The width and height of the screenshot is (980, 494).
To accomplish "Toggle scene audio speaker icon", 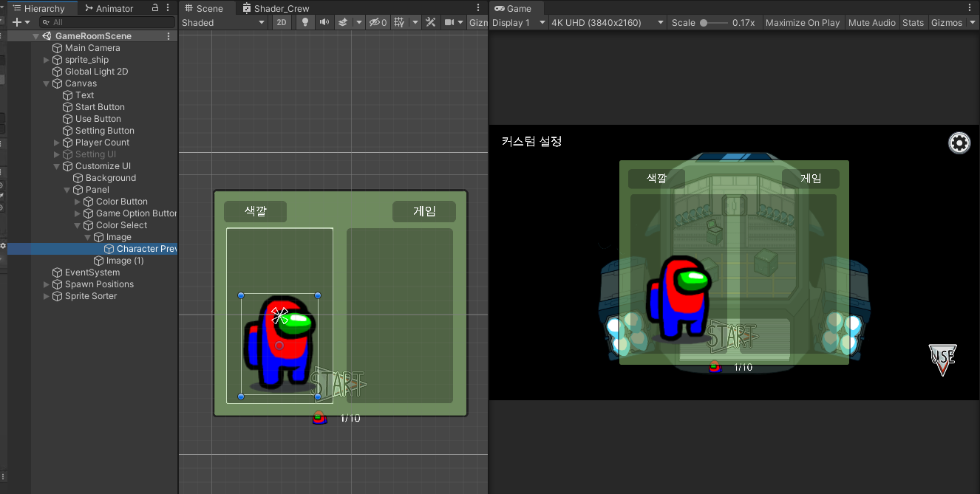I will (324, 22).
